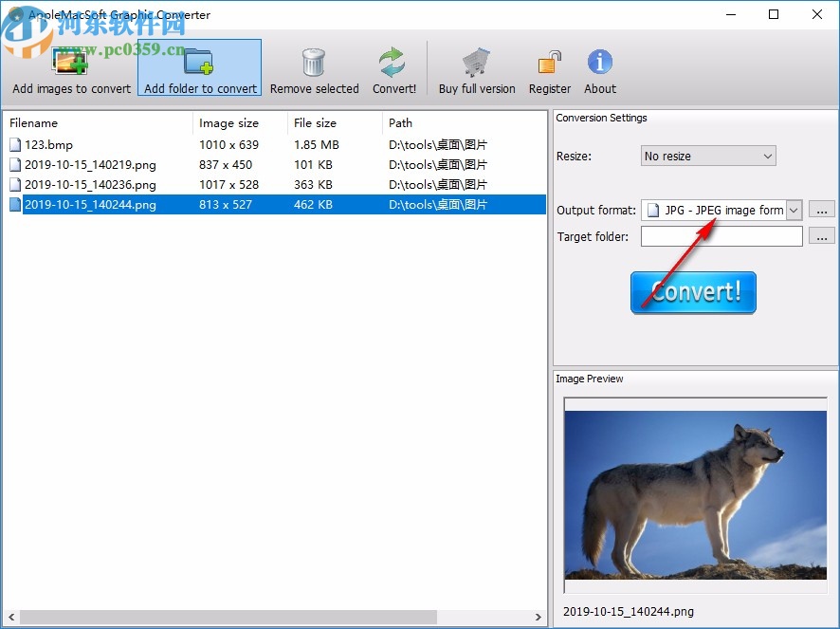Click the file icon beside 123.bmp
The height and width of the screenshot is (629, 840).
14,144
